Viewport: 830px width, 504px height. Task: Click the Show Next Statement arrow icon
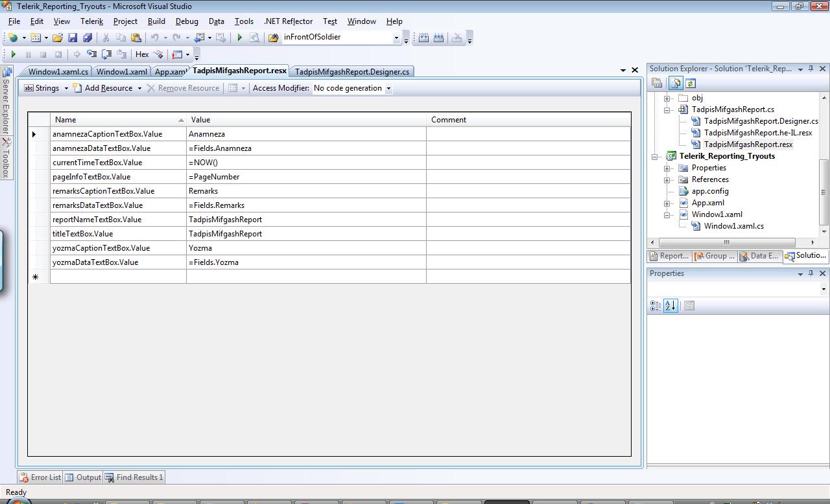tap(77, 54)
